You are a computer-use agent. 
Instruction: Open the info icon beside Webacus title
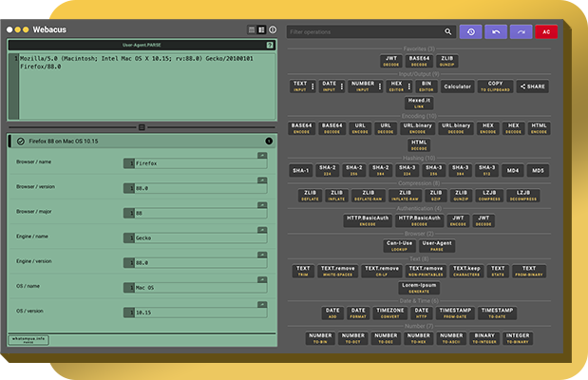pos(273,29)
